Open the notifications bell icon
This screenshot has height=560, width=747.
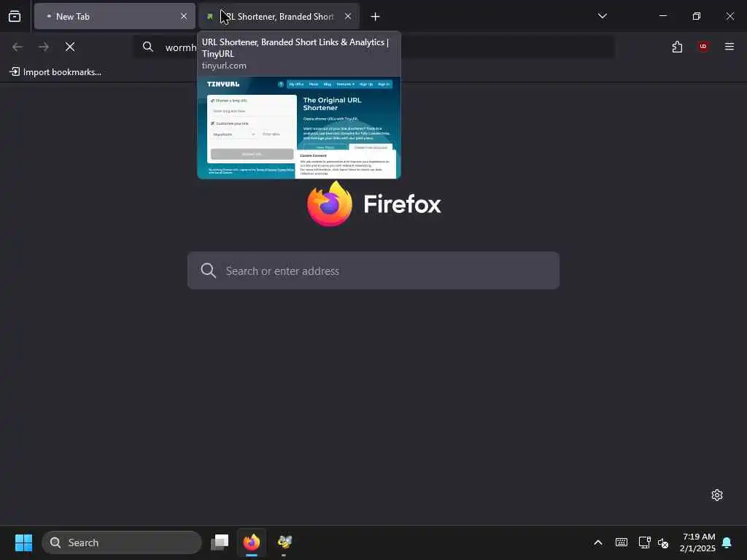tap(727, 542)
